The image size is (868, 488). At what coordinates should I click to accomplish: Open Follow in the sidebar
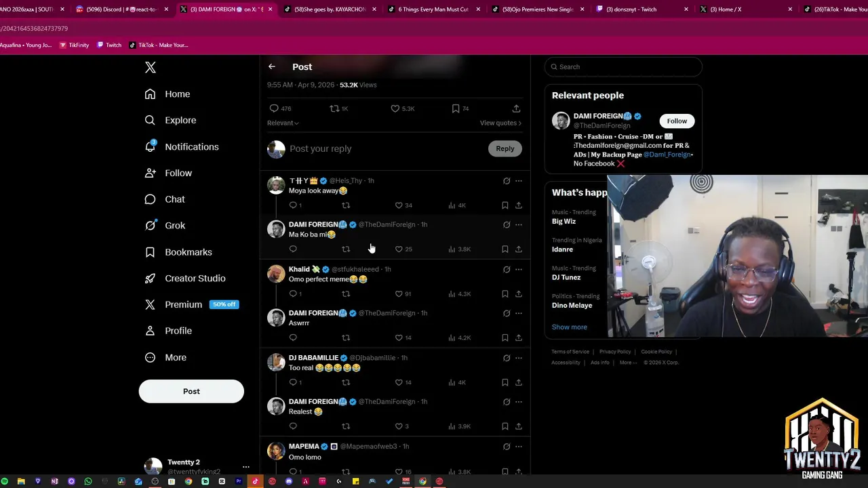169,173
